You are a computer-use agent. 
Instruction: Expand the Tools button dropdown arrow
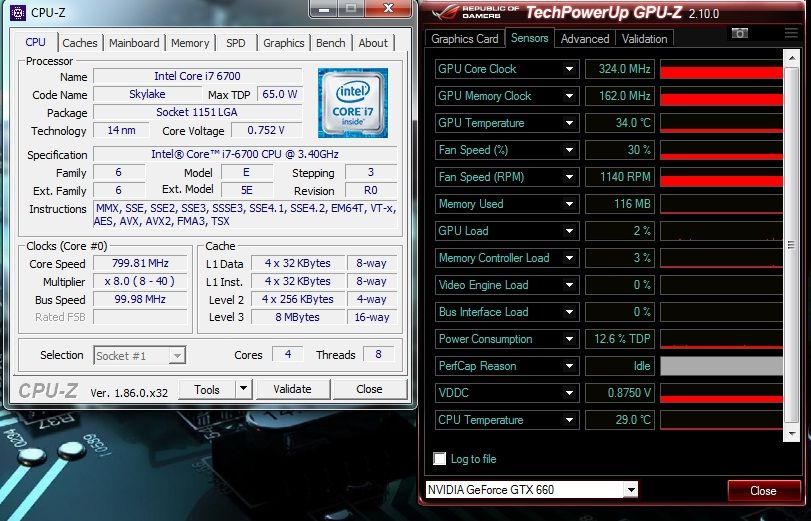click(243, 389)
